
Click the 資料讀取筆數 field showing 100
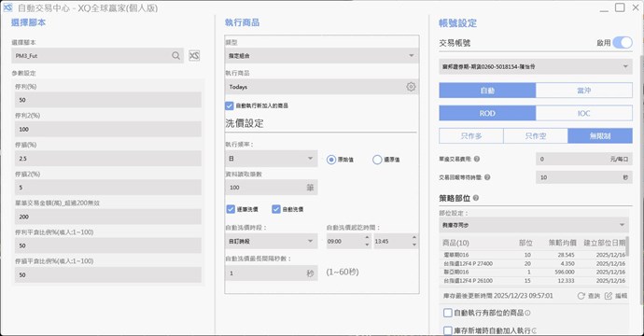271,188
